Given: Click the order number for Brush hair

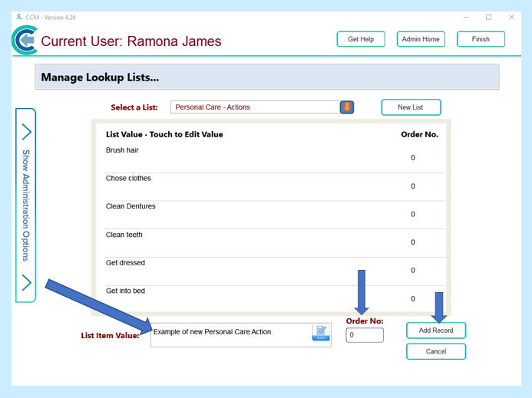Looking at the screenshot, I should coord(413,158).
